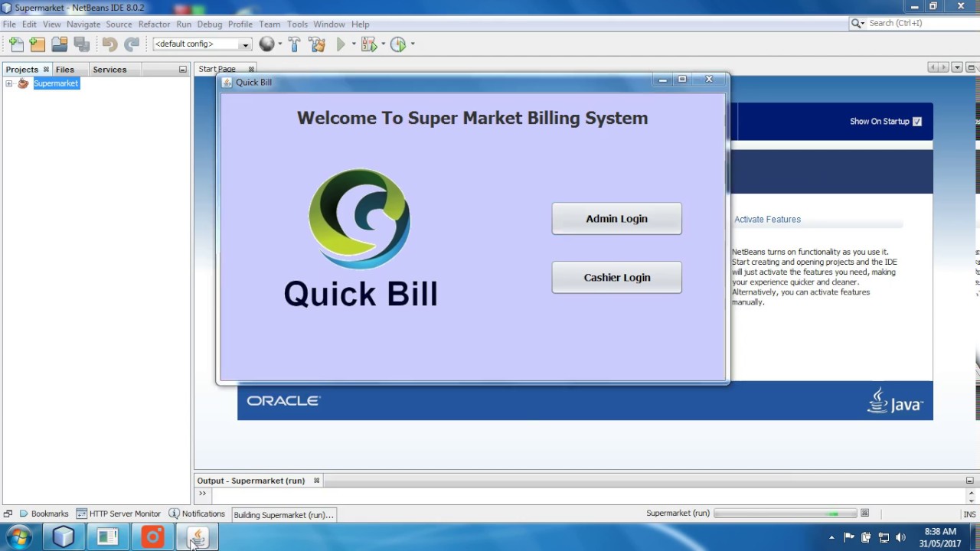Expand the Supermarket project tree node
The width and height of the screenshot is (980, 551).
pos(8,83)
